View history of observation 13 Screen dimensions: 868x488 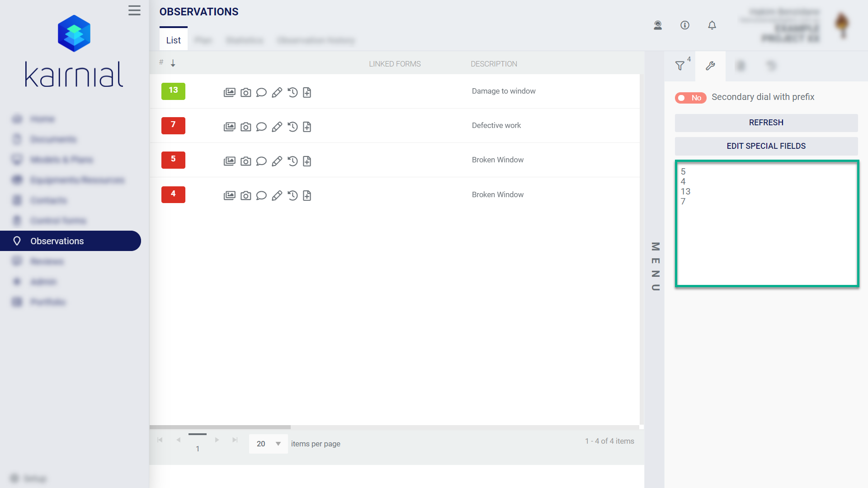coord(292,92)
